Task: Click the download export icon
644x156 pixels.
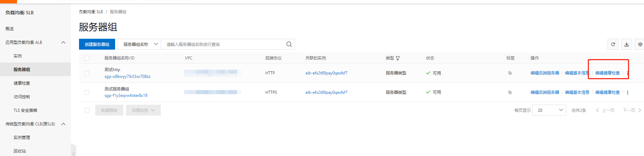Action: [x=627, y=44]
